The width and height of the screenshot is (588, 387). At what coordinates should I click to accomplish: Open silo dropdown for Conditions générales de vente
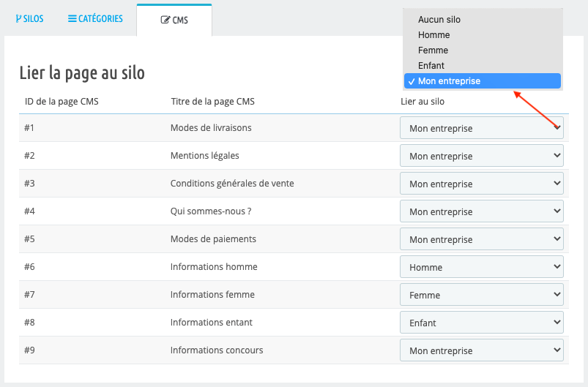482,183
